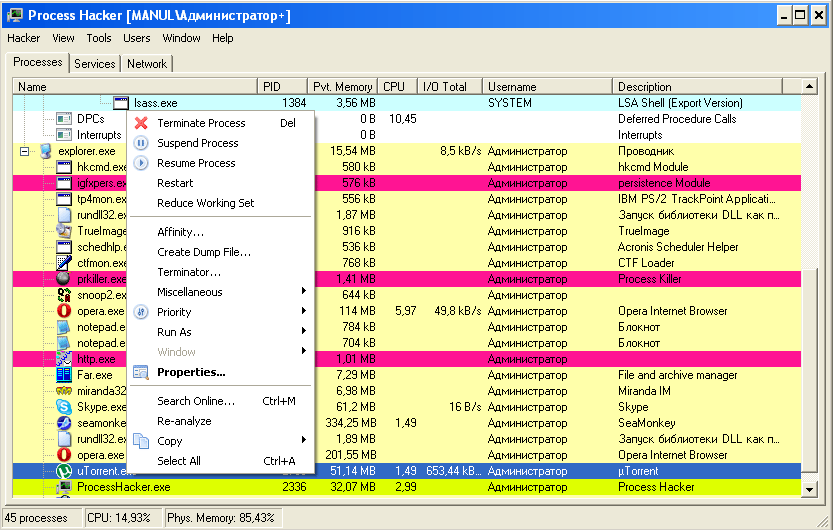Sort by the Username column header
This screenshot has width=833, height=530.
pos(548,87)
